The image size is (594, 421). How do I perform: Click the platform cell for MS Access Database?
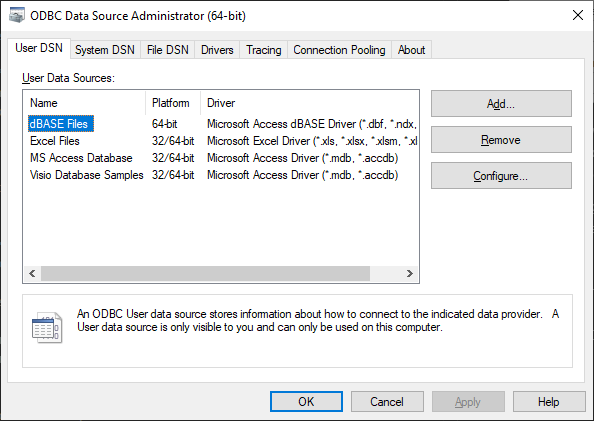click(x=173, y=158)
